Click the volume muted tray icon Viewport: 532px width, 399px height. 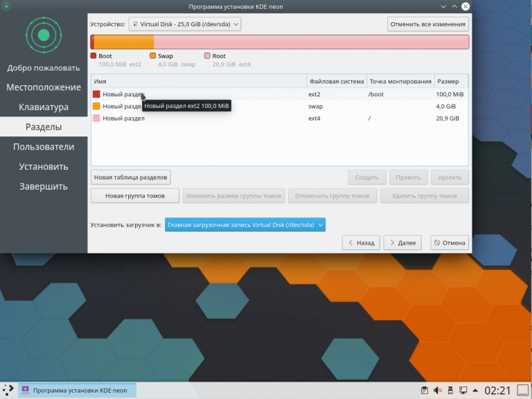click(438, 391)
